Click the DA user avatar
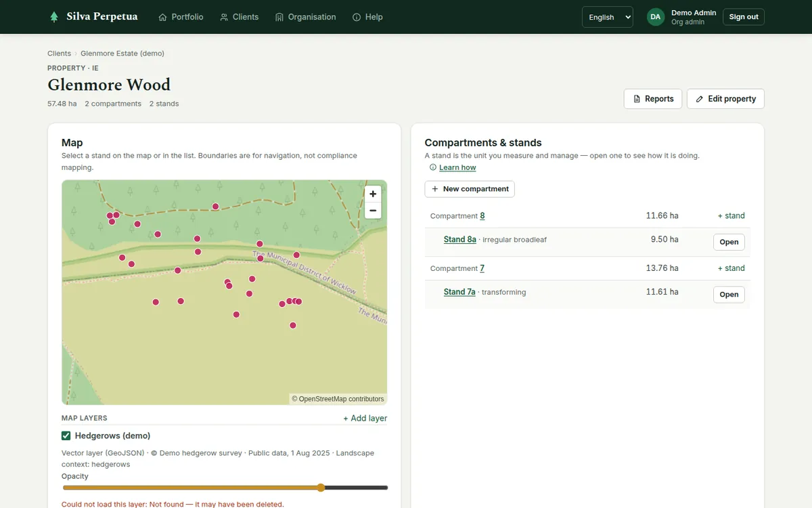Image resolution: width=812 pixels, height=508 pixels. coord(656,17)
